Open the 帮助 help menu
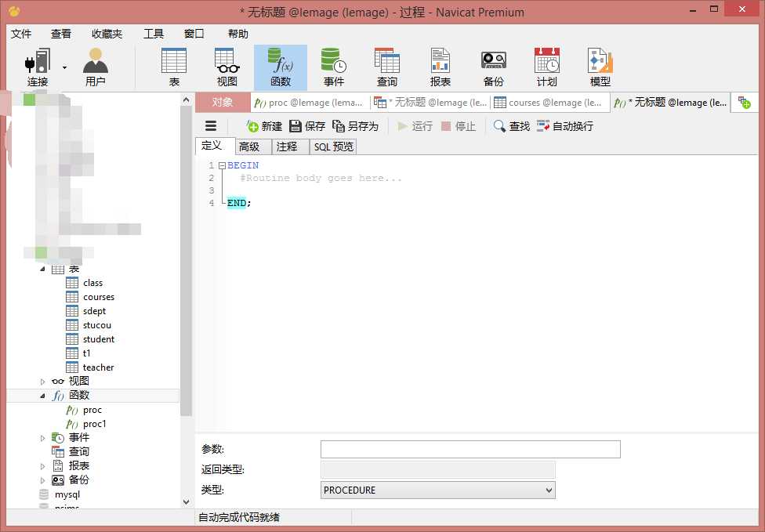765x532 pixels. (238, 34)
